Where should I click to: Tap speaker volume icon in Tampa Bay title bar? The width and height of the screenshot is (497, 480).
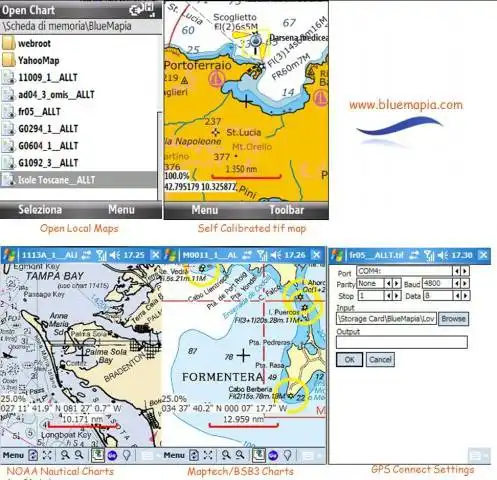[114, 255]
